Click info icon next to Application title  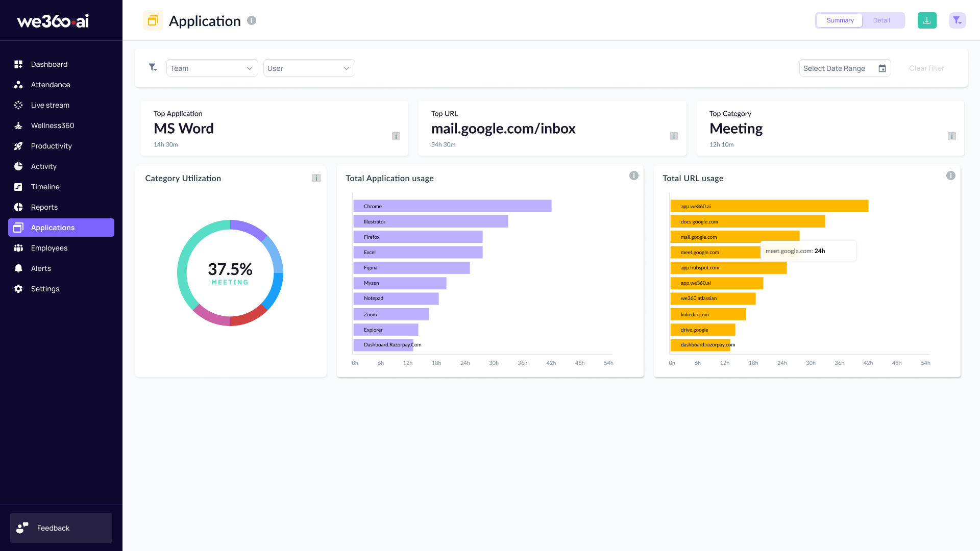click(x=252, y=20)
